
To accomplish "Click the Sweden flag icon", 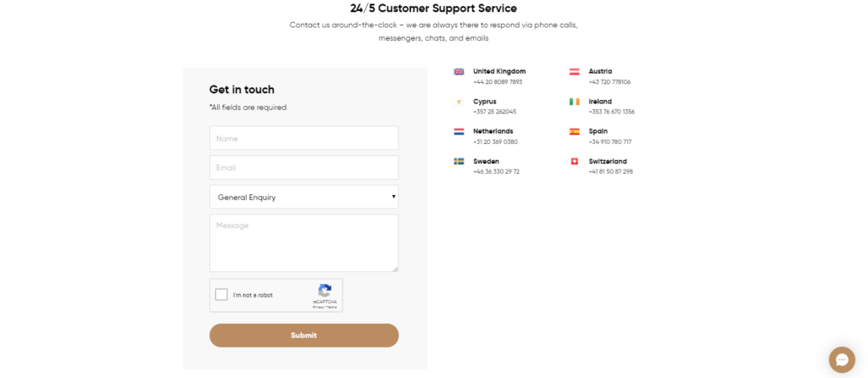I will [x=459, y=161].
